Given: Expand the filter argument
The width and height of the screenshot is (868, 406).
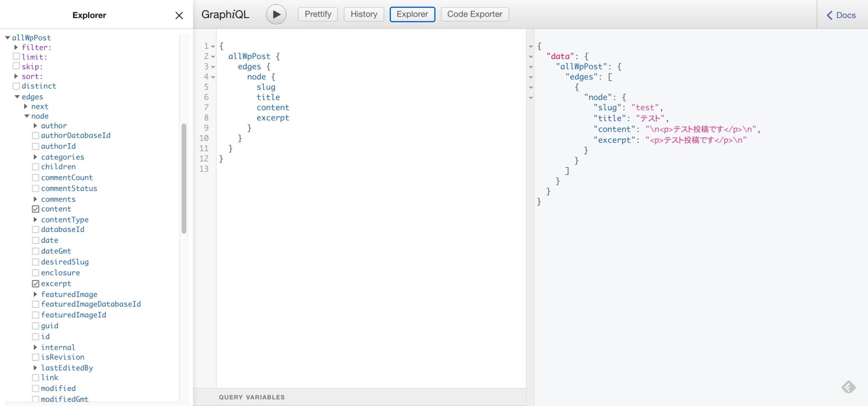Looking at the screenshot, I should tap(16, 47).
